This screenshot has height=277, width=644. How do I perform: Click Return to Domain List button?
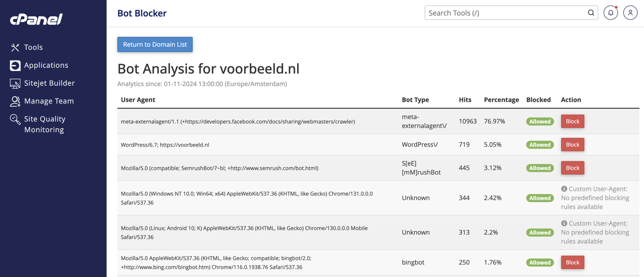(x=155, y=44)
